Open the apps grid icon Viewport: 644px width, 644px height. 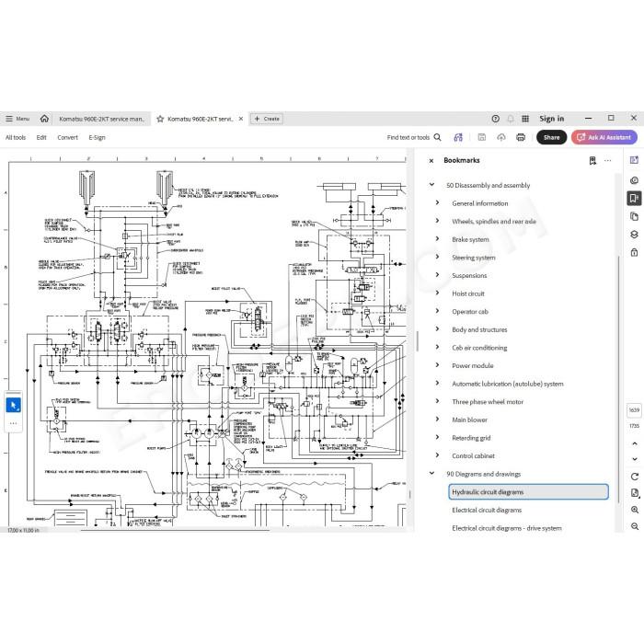point(525,119)
